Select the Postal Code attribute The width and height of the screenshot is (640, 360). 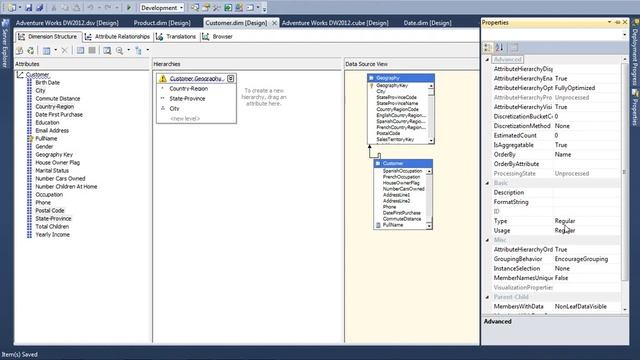pos(49,211)
